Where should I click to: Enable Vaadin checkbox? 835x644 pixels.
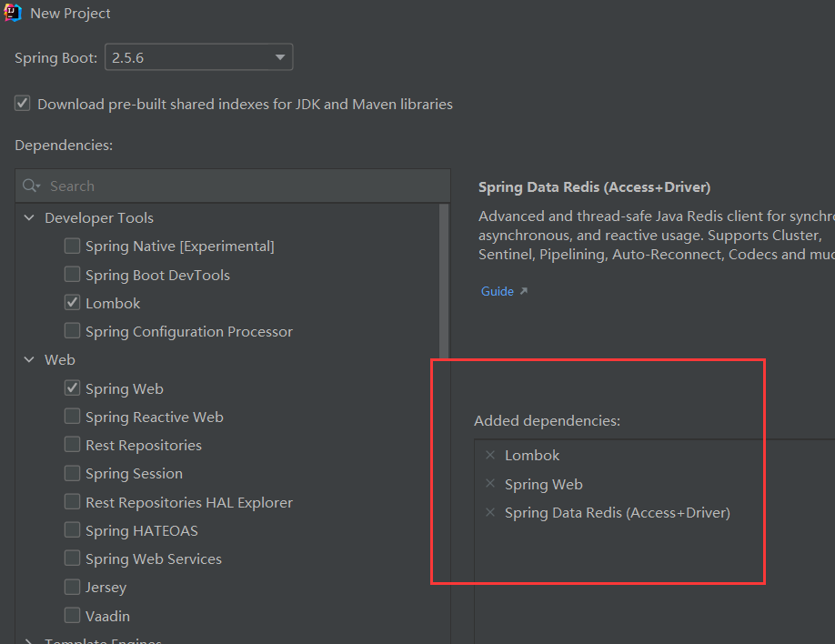tap(73, 615)
